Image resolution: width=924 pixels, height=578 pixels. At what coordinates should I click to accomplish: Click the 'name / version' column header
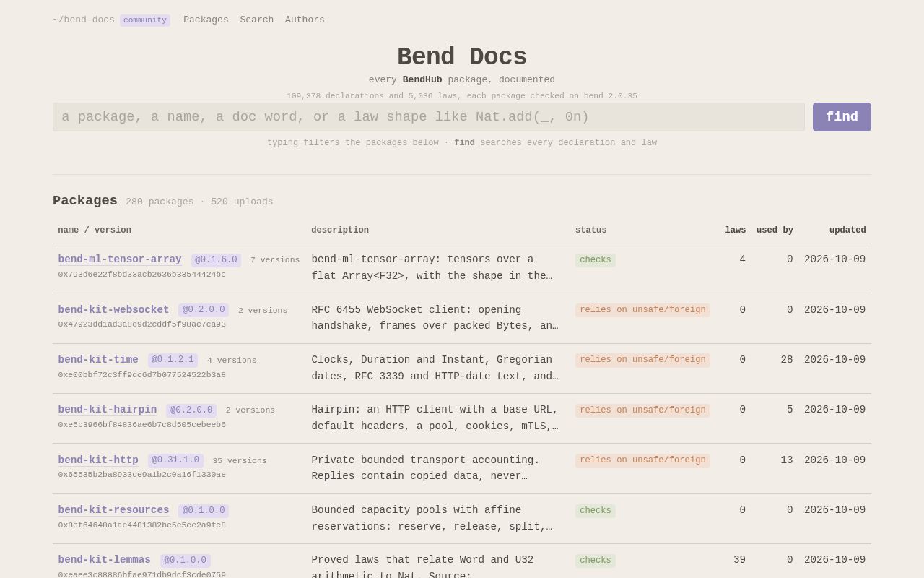click(x=95, y=230)
